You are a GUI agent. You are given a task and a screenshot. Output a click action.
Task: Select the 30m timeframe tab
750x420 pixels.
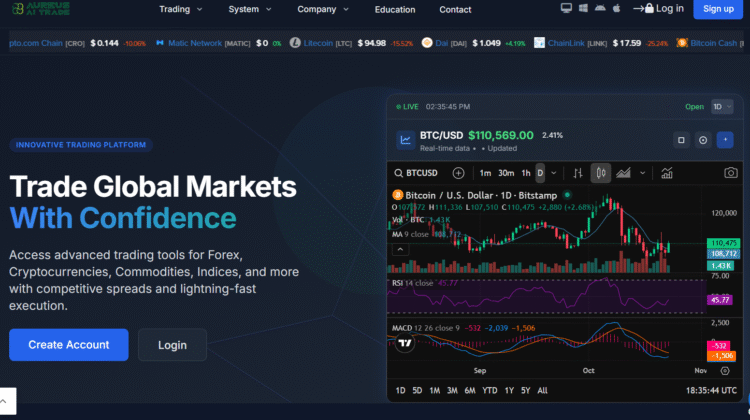506,172
